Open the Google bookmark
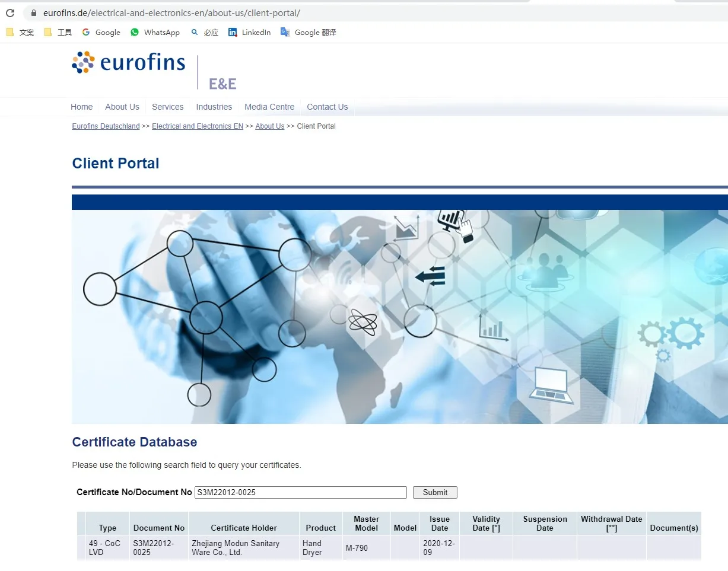 101,33
